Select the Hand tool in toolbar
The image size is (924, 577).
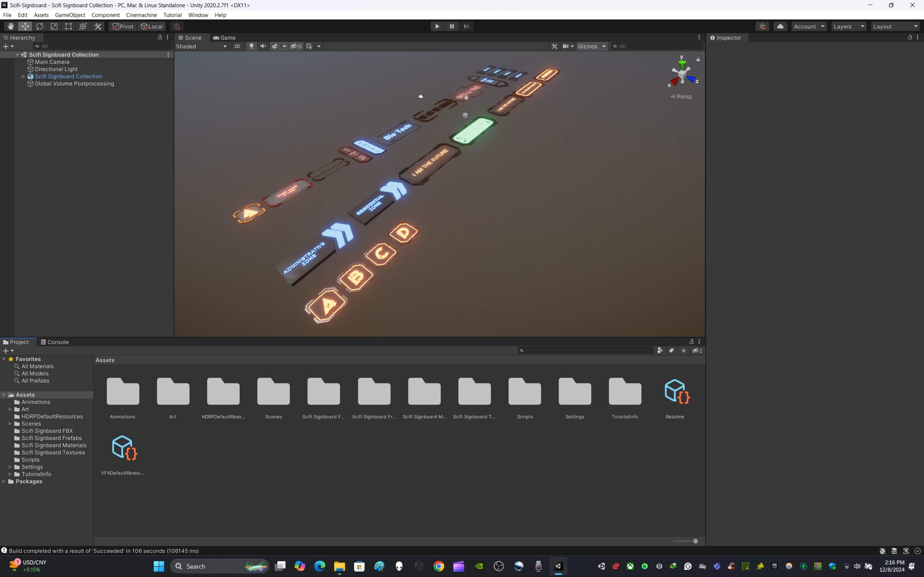point(11,26)
